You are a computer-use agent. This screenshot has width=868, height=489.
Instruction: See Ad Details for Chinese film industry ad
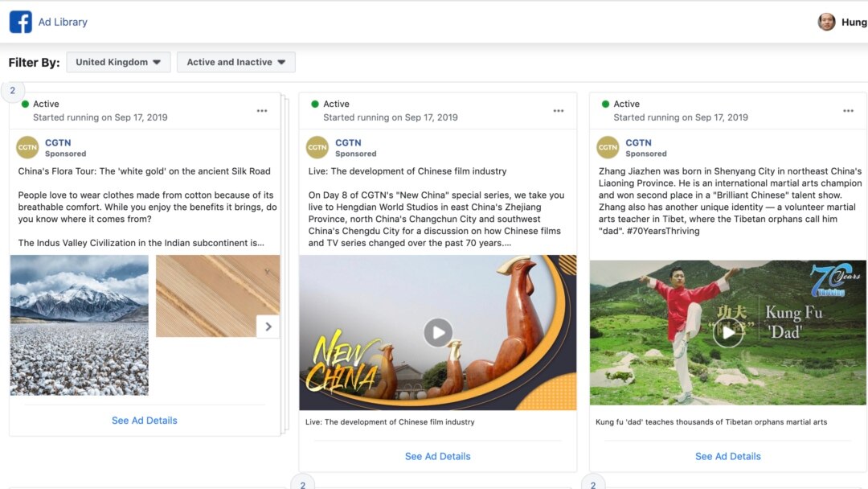tap(438, 456)
